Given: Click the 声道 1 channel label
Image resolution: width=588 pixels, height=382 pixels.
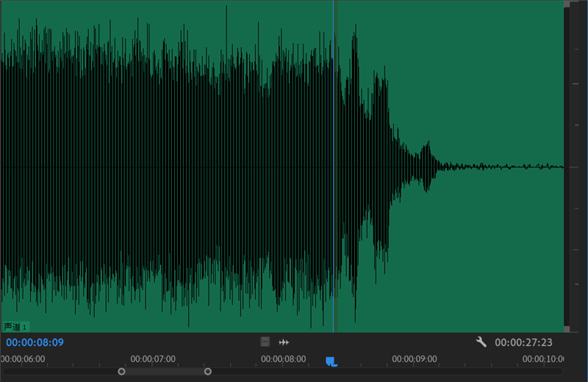Looking at the screenshot, I should (15, 327).
